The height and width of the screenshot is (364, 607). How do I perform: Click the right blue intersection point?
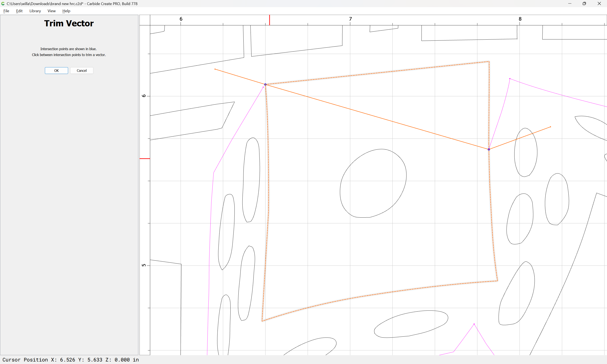click(489, 149)
